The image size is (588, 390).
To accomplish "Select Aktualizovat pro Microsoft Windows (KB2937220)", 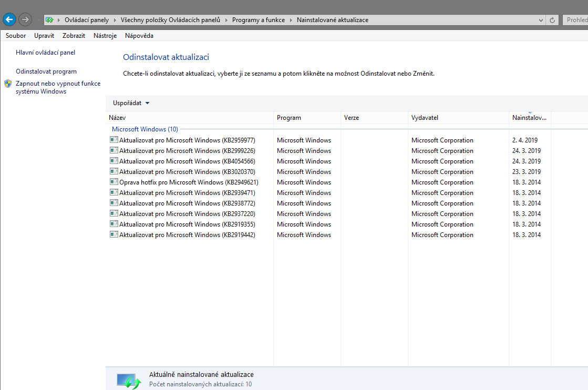I will (x=187, y=213).
